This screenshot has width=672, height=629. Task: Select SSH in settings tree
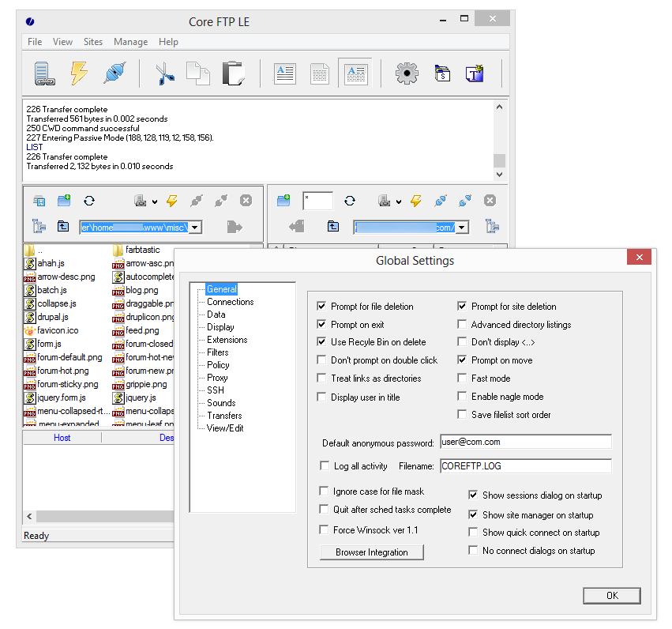point(215,390)
